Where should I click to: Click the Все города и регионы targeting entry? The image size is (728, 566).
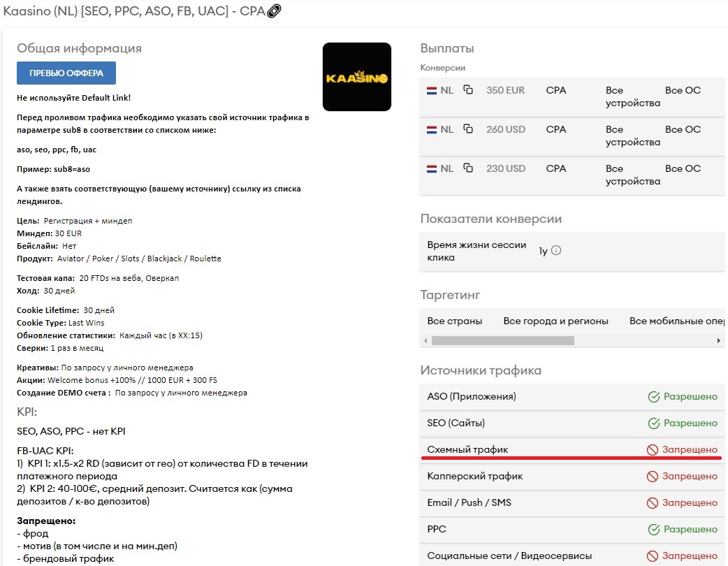[555, 321]
